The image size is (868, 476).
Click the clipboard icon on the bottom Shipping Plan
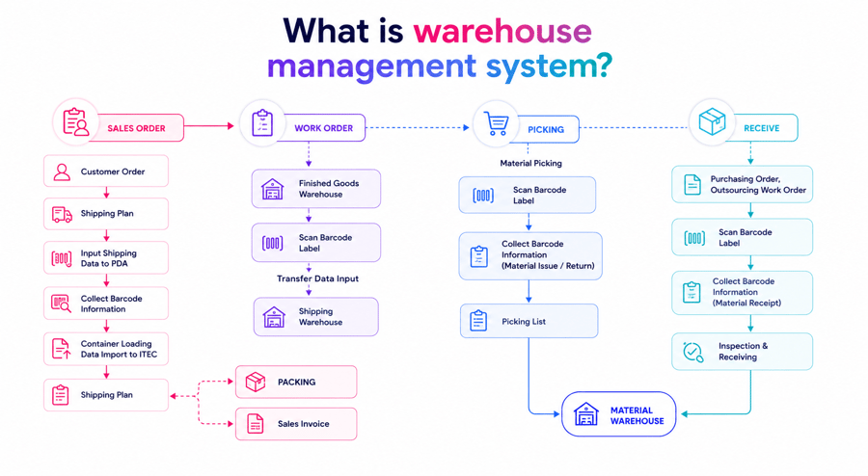pos(61,395)
